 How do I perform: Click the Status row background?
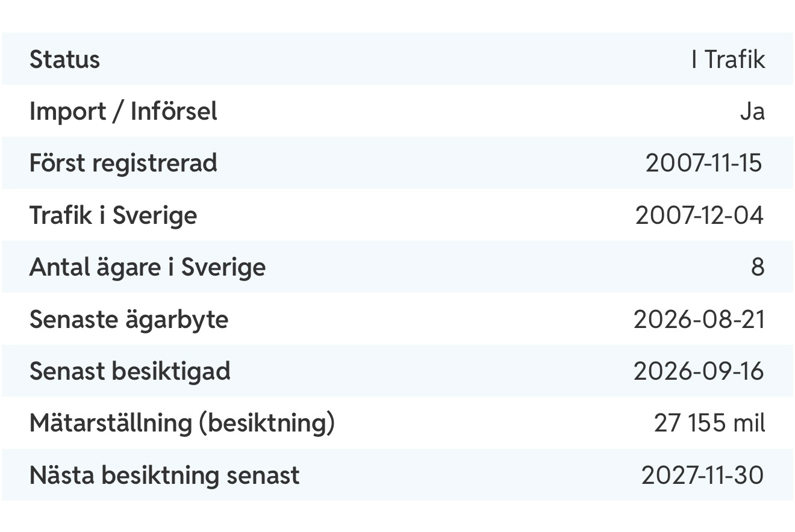pos(397,59)
